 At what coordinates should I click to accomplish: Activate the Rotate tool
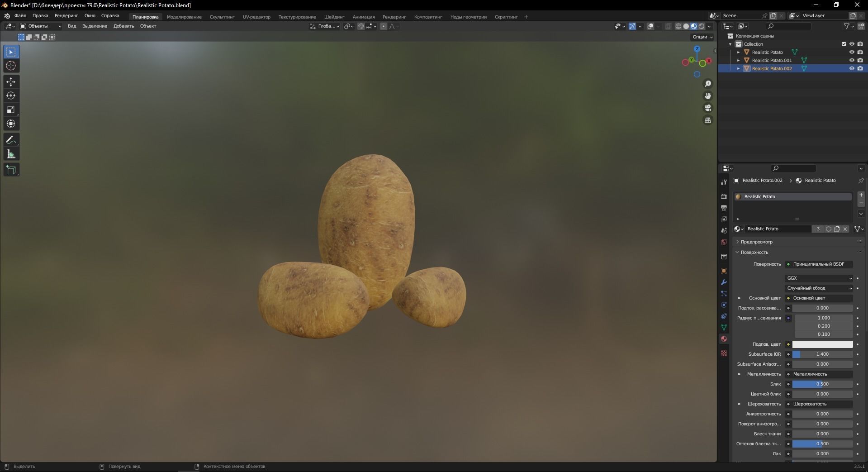point(11,95)
